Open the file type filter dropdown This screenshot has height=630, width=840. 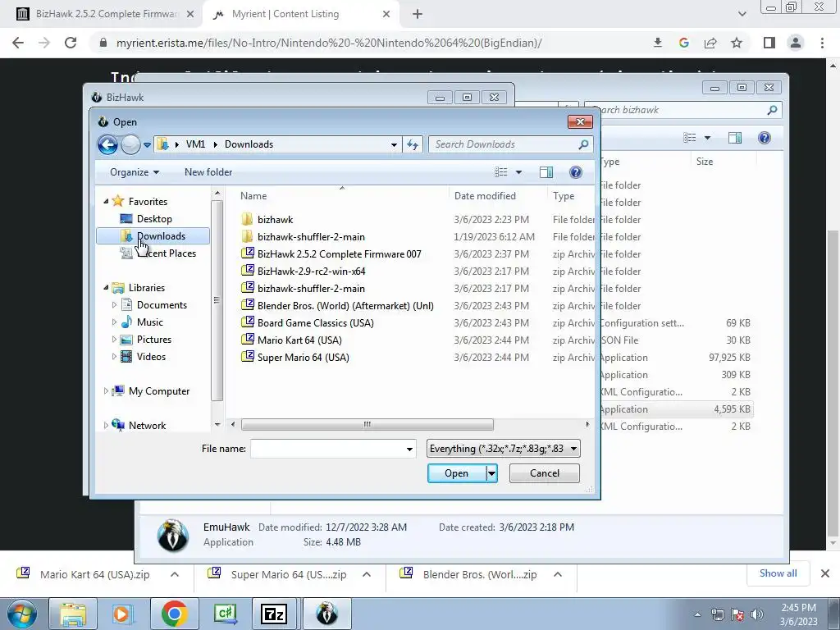pyautogui.click(x=573, y=449)
